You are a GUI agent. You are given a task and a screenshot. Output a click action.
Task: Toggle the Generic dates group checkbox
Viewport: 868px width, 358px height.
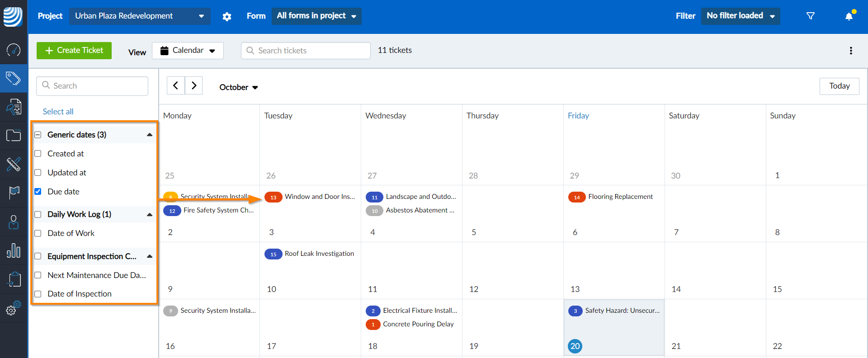click(38, 135)
